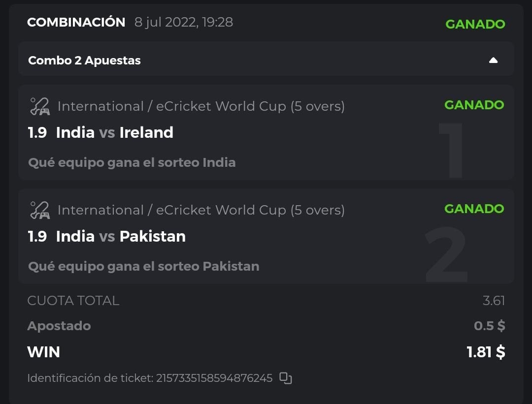Select the first eCricket World Cup league text
532x404 pixels.
201,106
